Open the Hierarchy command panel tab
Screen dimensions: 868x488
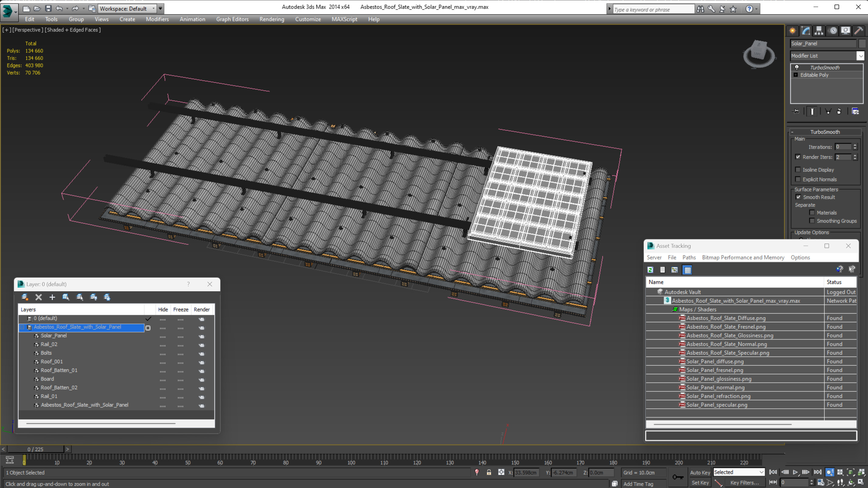point(819,31)
